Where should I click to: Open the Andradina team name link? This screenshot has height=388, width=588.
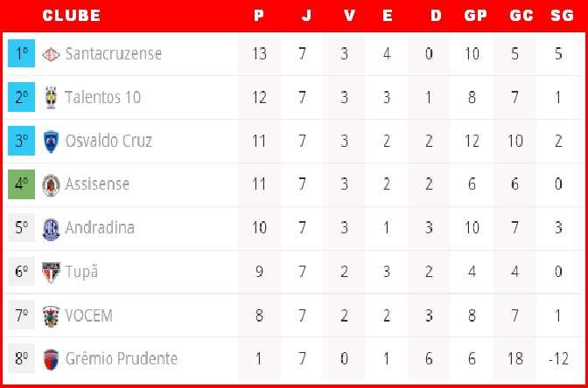click(x=100, y=228)
